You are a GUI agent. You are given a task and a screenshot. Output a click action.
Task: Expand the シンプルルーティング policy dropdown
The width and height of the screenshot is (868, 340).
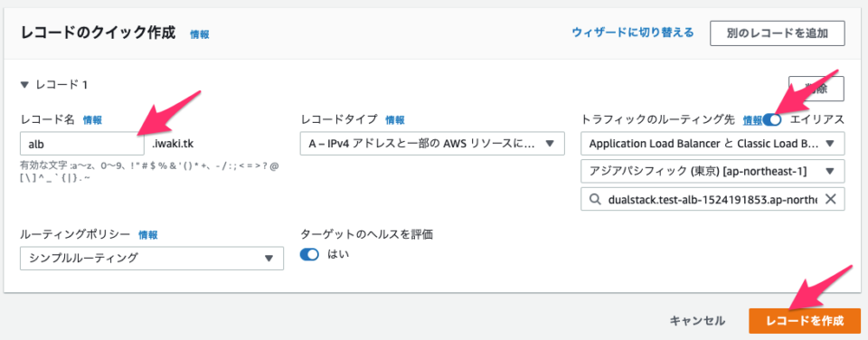pyautogui.click(x=152, y=258)
